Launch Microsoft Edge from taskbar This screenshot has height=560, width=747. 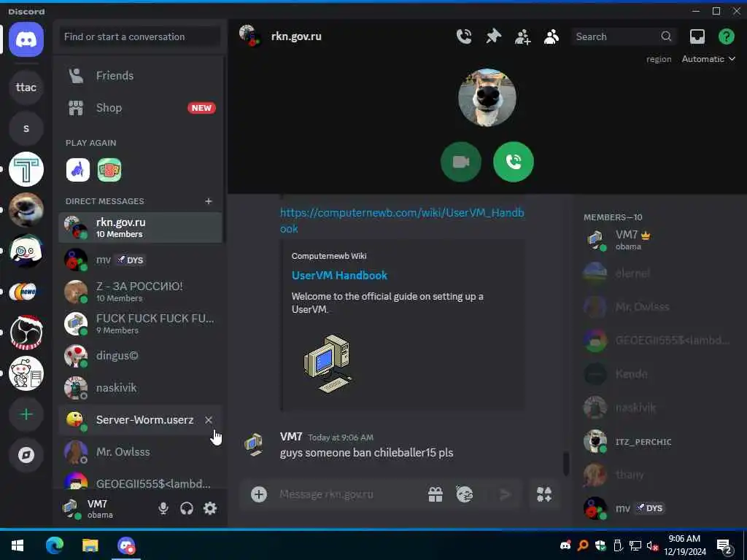tap(55, 545)
